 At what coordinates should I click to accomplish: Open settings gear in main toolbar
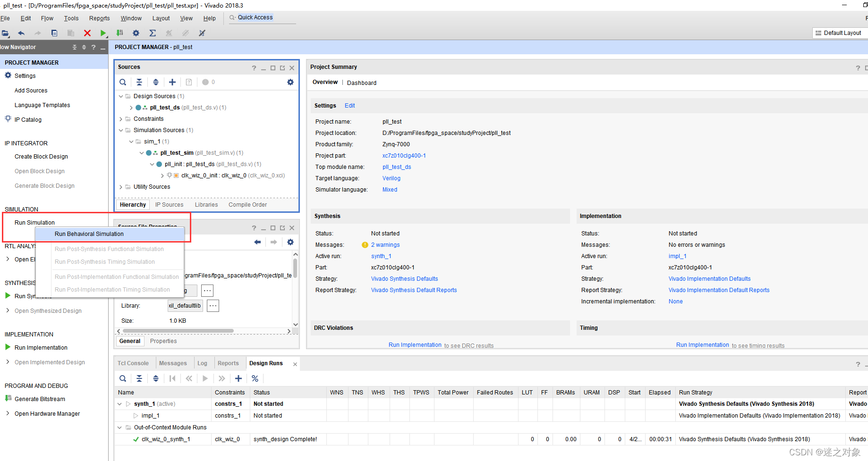coord(136,33)
